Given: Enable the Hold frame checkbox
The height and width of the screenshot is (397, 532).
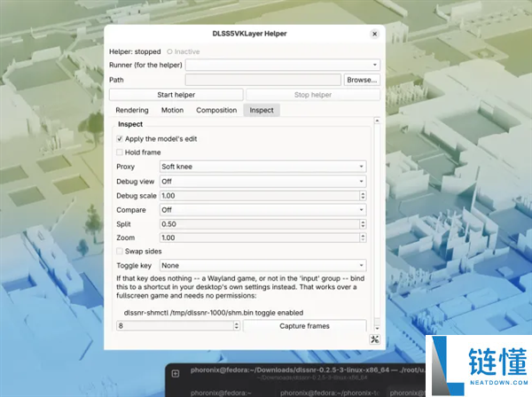Looking at the screenshot, I should 120,152.
